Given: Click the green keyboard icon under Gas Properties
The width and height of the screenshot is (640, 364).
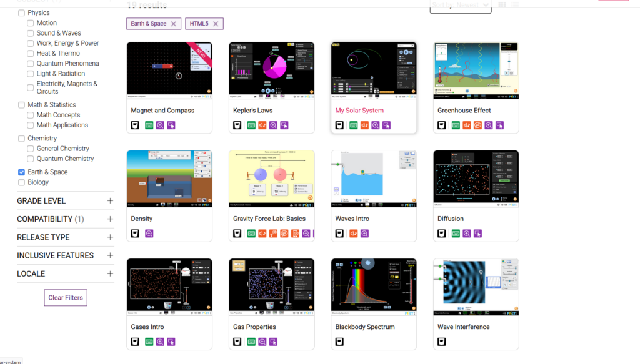Looking at the screenshot, I should point(251,342).
